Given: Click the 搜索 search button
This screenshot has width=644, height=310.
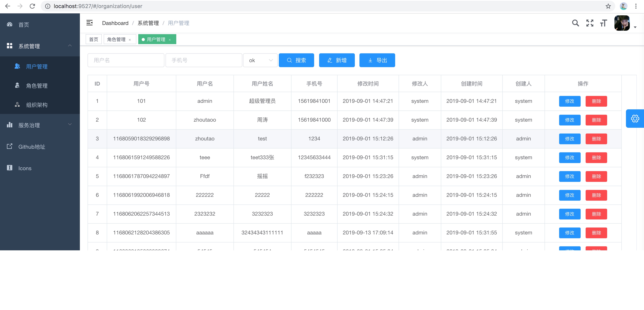Looking at the screenshot, I should point(296,60).
